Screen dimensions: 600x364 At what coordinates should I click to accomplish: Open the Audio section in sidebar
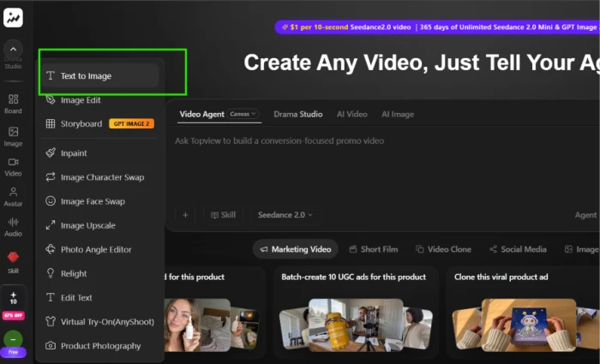click(13, 227)
